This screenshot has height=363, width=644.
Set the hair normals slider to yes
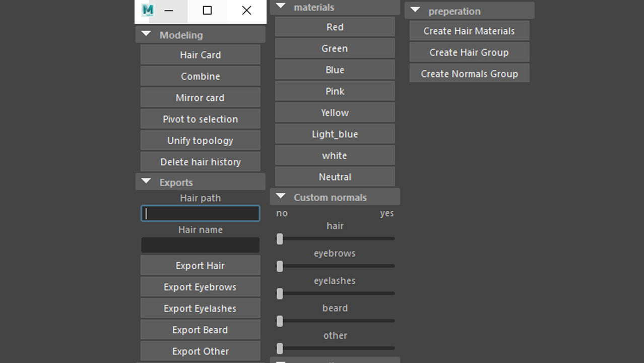392,239
